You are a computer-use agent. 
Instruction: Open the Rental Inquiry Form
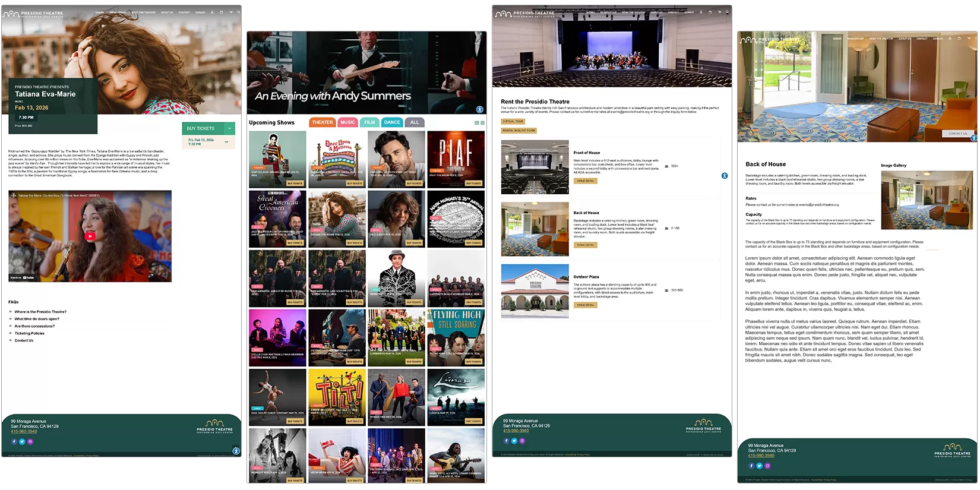click(519, 131)
